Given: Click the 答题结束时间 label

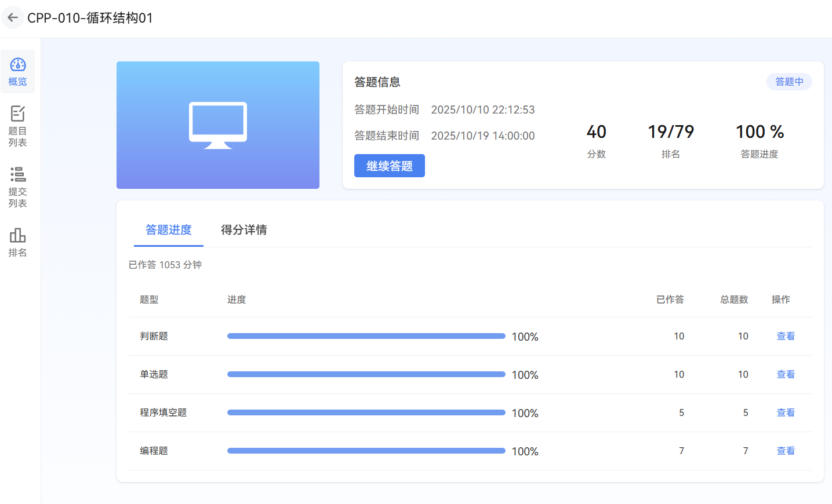Looking at the screenshot, I should click(x=387, y=136).
